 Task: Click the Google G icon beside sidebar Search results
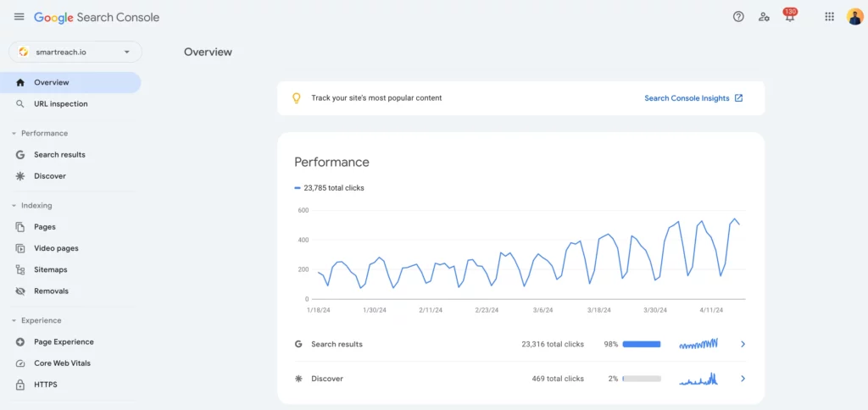(20, 155)
